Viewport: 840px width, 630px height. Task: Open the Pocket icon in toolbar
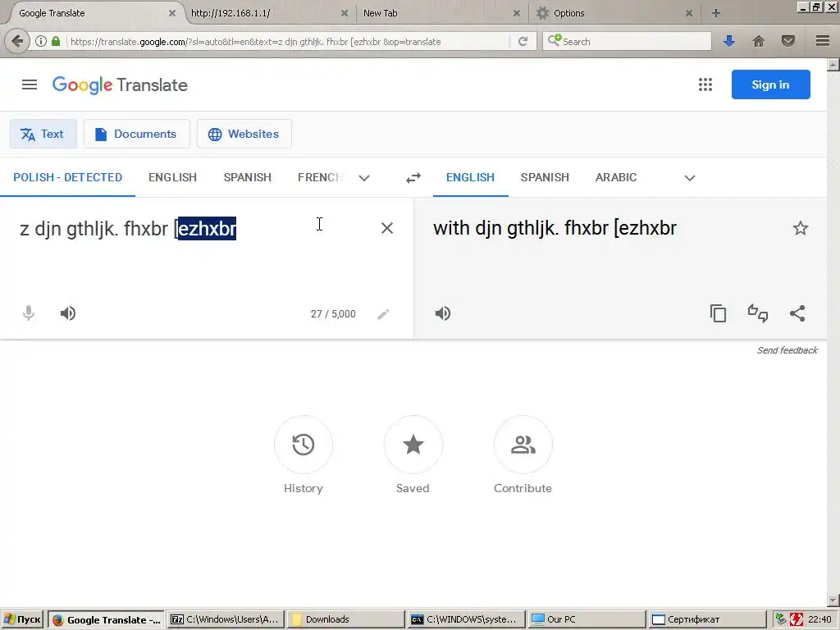click(x=787, y=41)
